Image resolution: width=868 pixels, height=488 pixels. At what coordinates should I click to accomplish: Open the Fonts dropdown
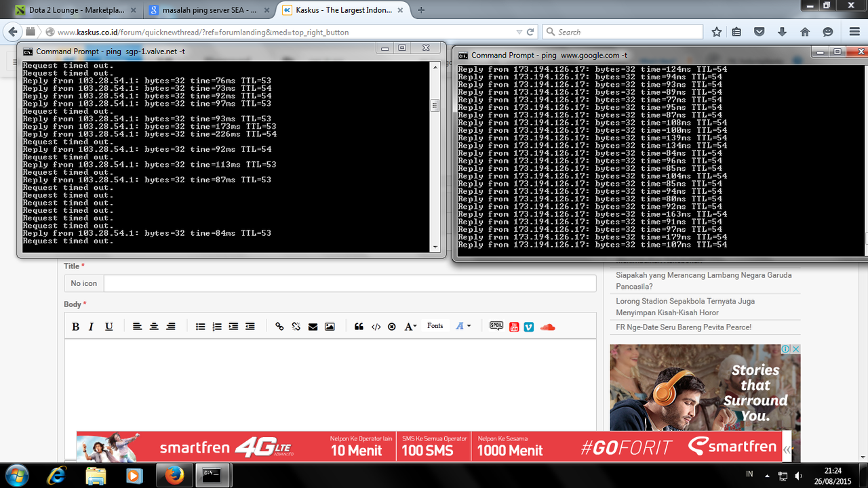(x=435, y=326)
